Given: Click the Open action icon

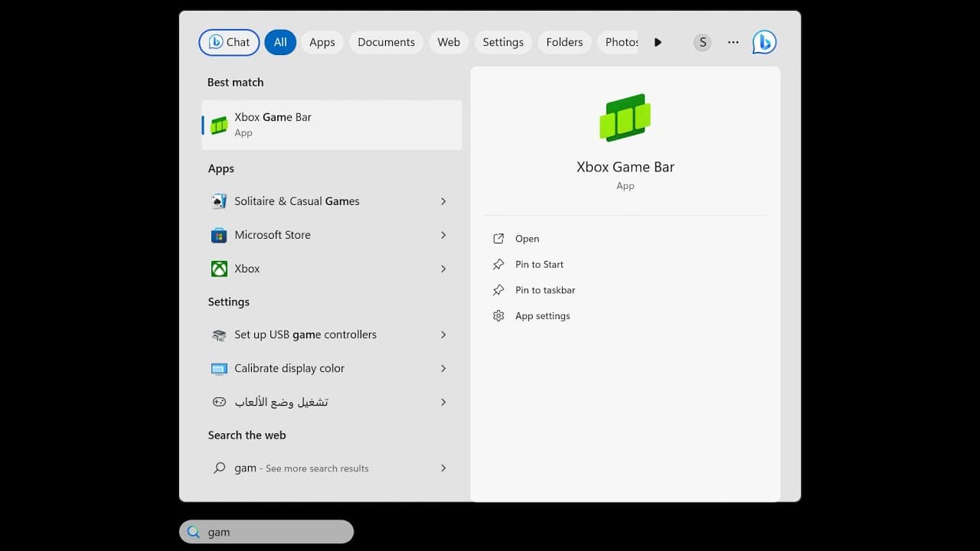Looking at the screenshot, I should 498,239.
